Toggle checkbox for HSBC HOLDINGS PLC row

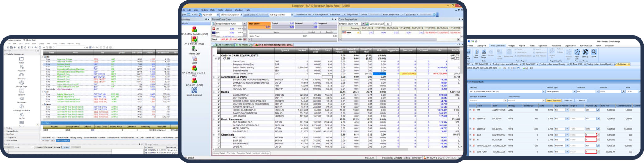pyautogui.click(x=219, y=110)
